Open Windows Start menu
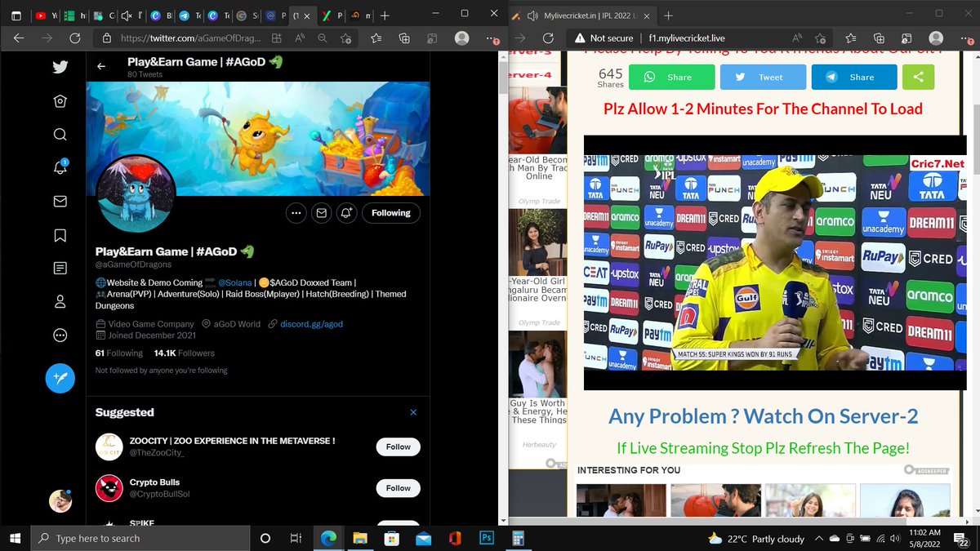The width and height of the screenshot is (980, 551). (x=16, y=538)
